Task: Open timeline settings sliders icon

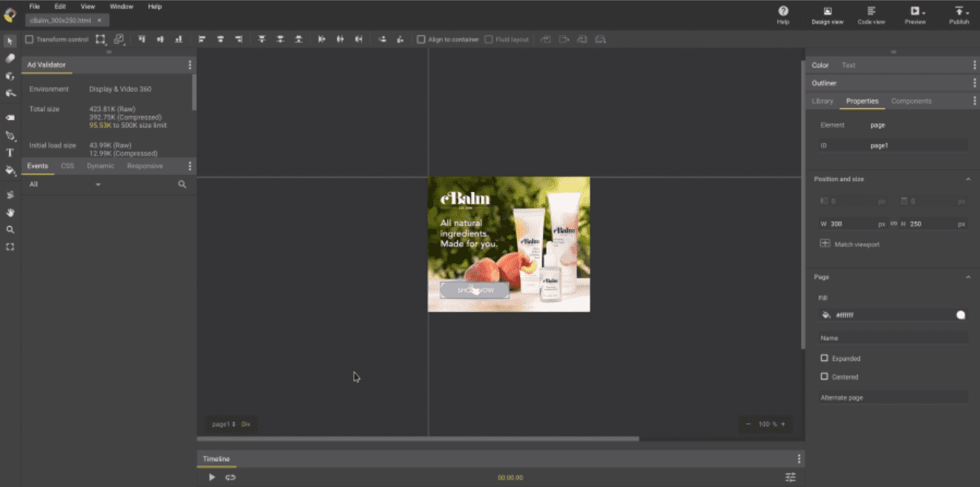Action: 791,477
